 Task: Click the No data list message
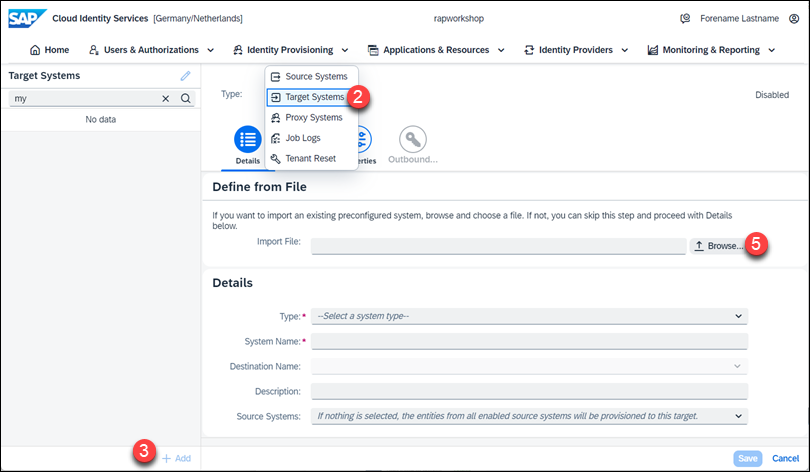click(101, 119)
